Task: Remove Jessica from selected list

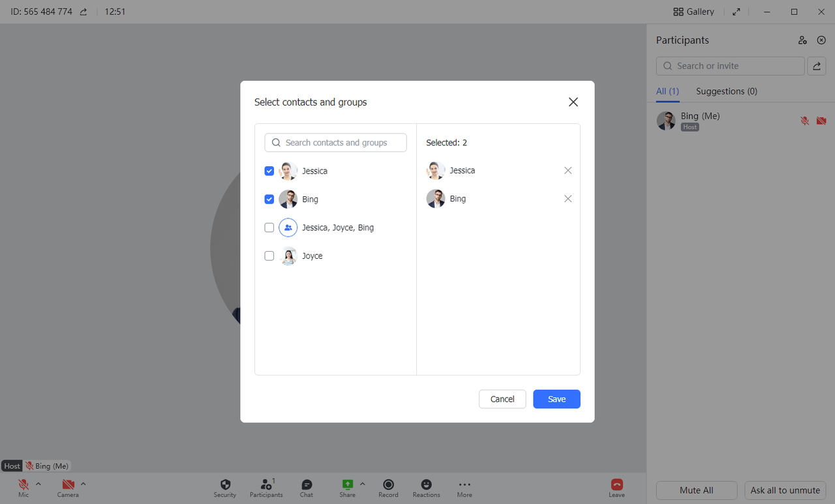Action: click(x=568, y=170)
